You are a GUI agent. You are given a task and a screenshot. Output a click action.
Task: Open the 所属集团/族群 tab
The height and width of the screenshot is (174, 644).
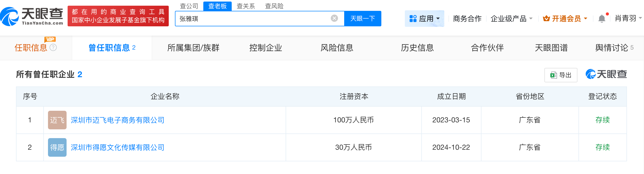pyautogui.click(x=193, y=48)
